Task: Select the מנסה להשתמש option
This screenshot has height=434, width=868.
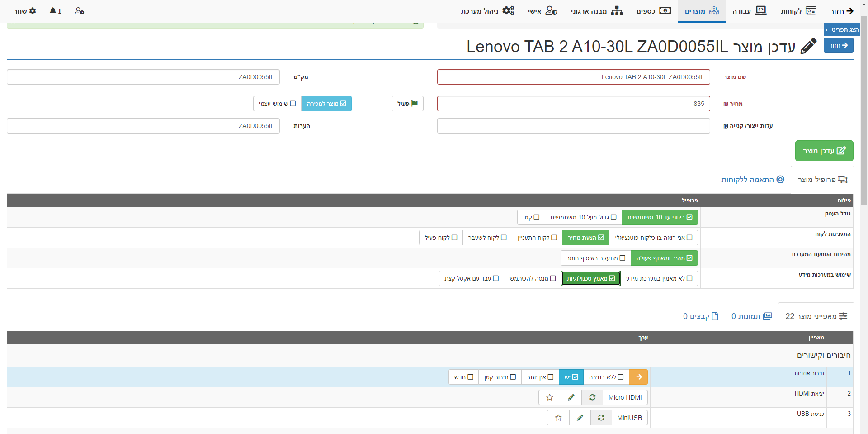Action: 533,278
